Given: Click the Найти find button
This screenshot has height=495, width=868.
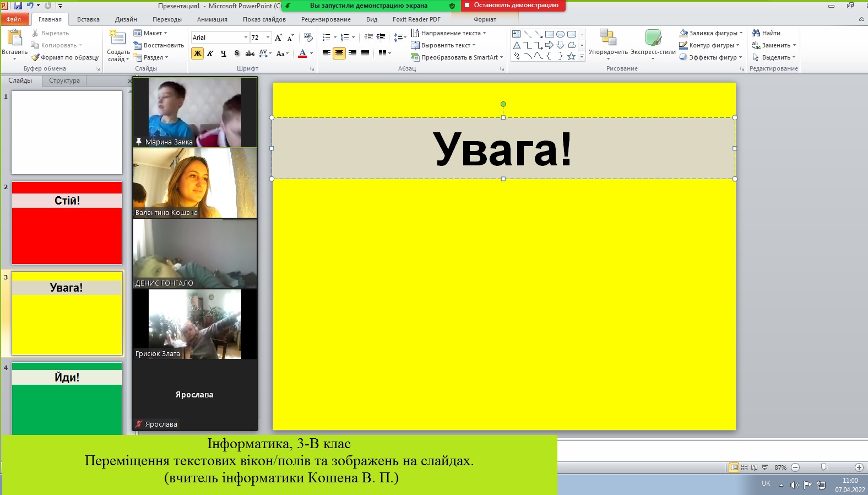Looking at the screenshot, I should click(766, 33).
